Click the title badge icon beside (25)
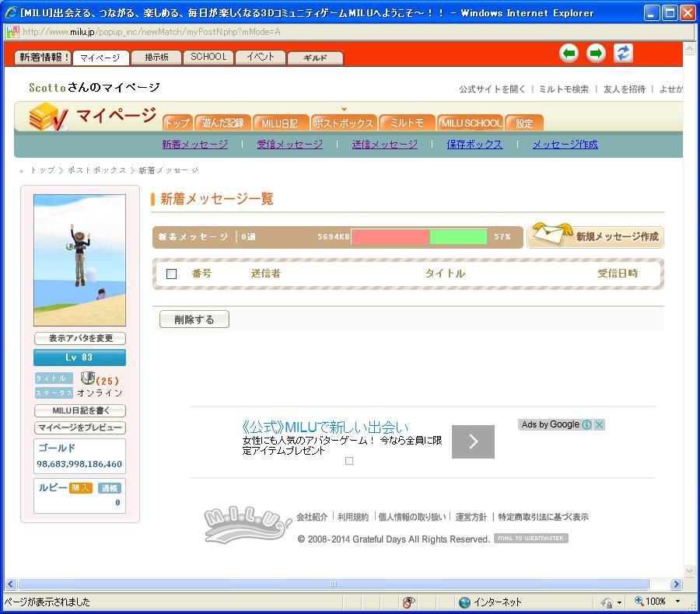 88,379
